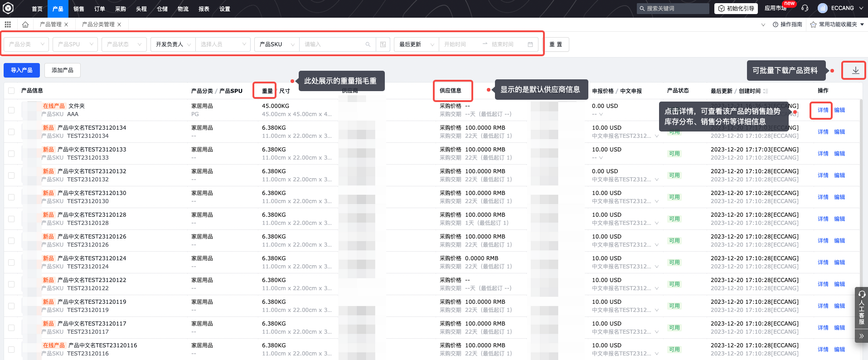This screenshot has width=868, height=360.
Task: Toggle the select-all checkbox in header
Action: (x=11, y=91)
